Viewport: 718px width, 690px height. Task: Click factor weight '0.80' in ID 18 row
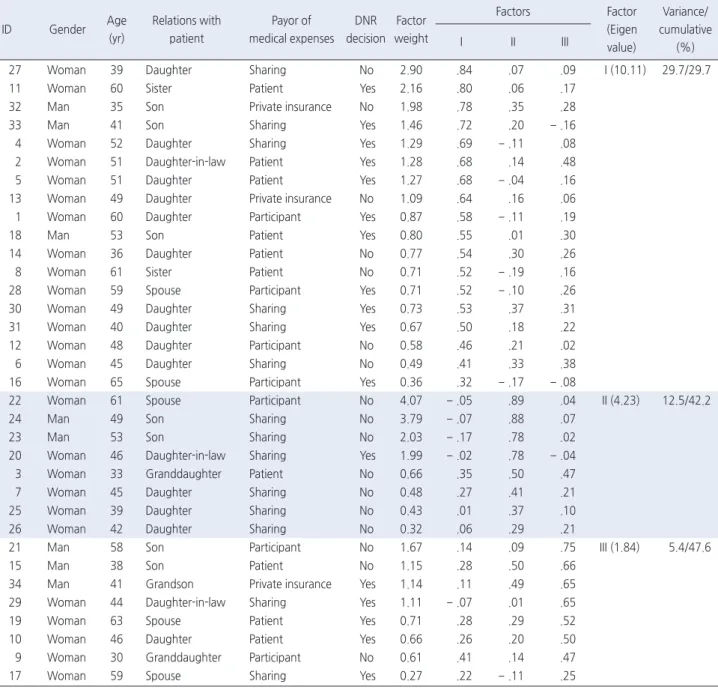tap(411, 235)
